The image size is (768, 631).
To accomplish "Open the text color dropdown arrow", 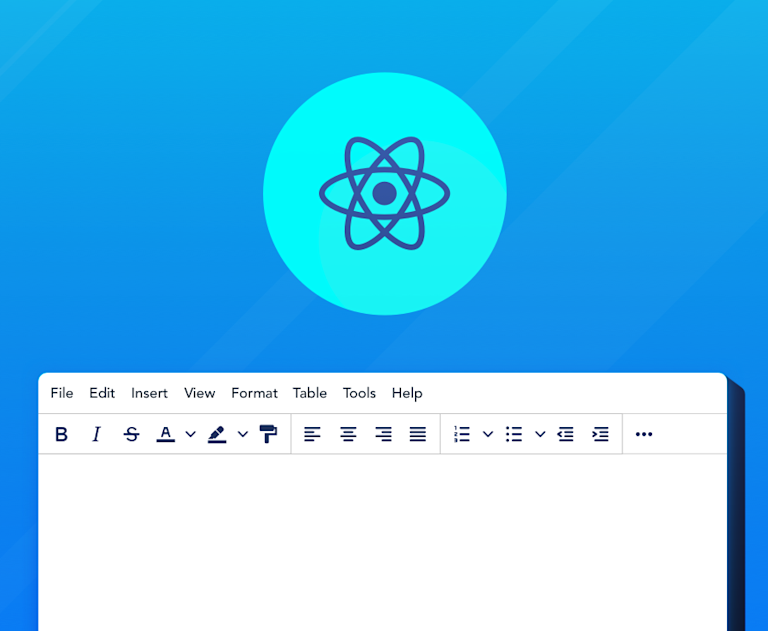I will pos(191,434).
